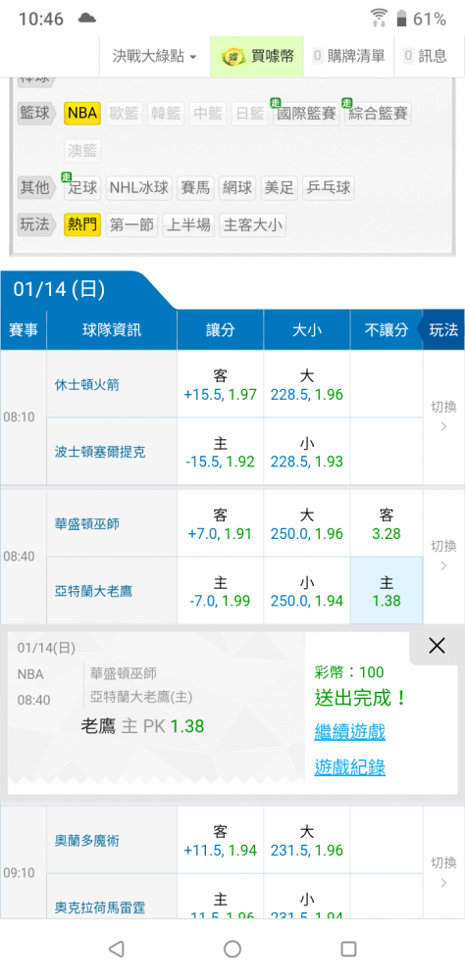This screenshot has width=465, height=980.
Task: Tap the battery status icon
Action: tap(401, 19)
